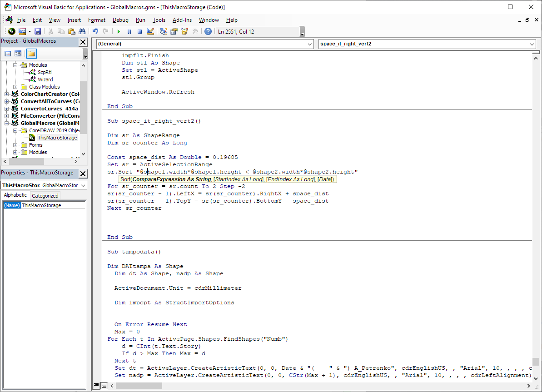Open the Insert object dropdown arrow in toolbar
Image resolution: width=542 pixels, height=392 pixels.
30,31
